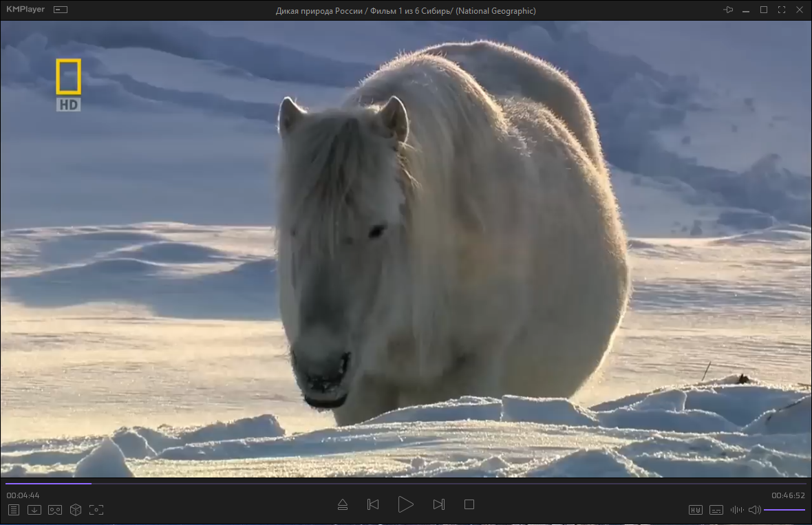Open the KMPlayer main menu logo
The width and height of the screenshot is (812, 525).
[x=25, y=10]
